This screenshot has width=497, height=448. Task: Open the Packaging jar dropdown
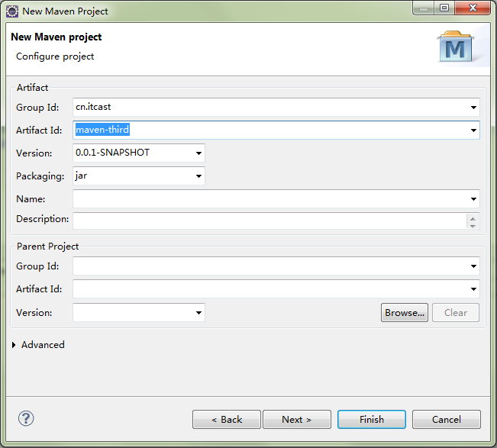point(199,176)
